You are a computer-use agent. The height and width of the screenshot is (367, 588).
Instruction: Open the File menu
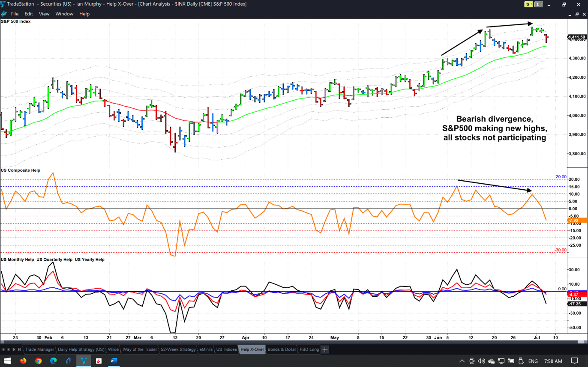click(x=15, y=14)
